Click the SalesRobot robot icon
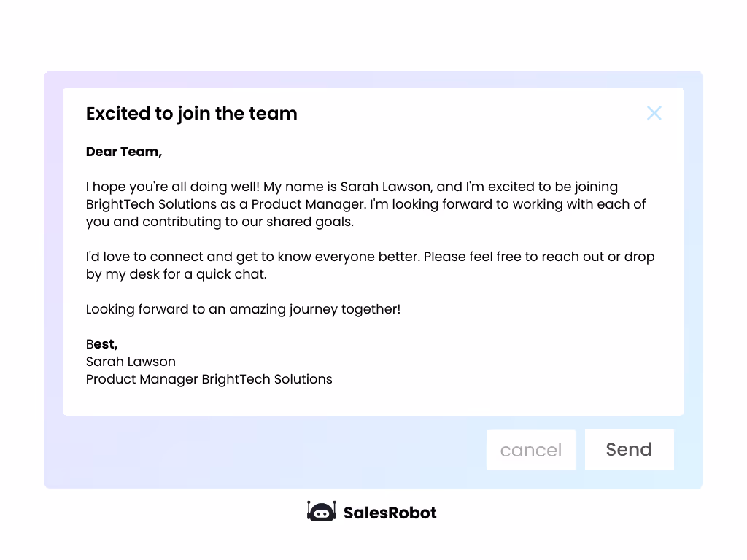 click(321, 512)
